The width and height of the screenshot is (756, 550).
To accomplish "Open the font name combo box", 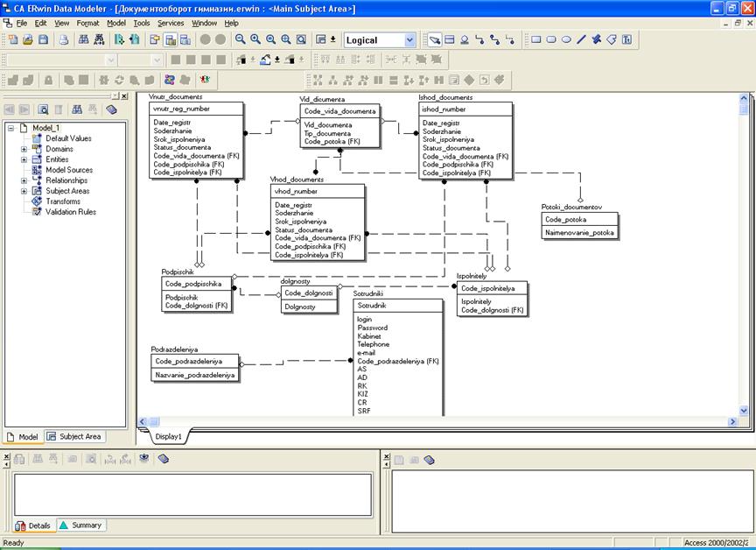I will (x=61, y=60).
